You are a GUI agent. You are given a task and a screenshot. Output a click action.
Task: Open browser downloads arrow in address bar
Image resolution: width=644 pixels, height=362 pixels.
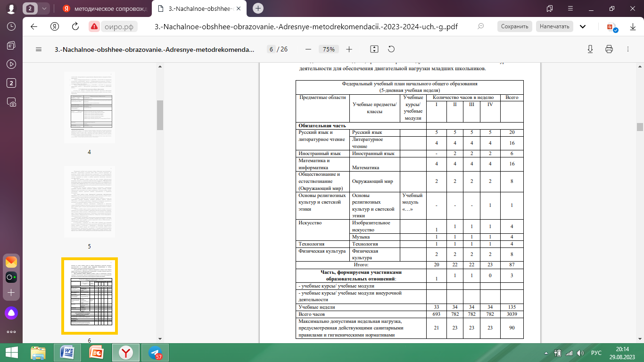pyautogui.click(x=633, y=27)
